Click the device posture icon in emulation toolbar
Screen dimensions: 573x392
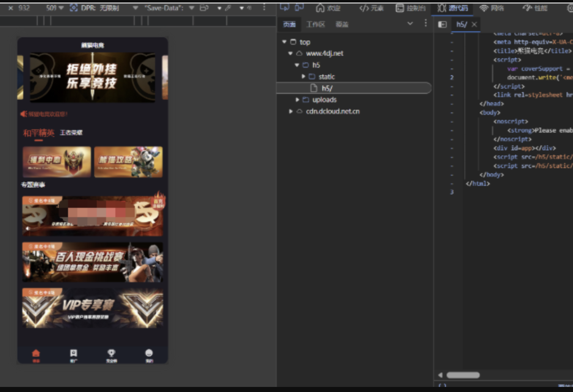[x=204, y=8]
